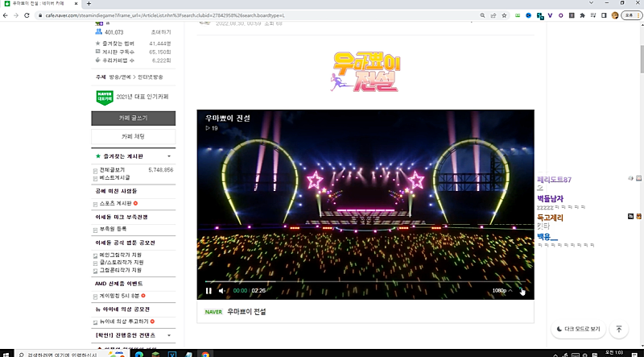Collapse the 즐겨찾는 게시판 section
This screenshot has width=644, height=357.
point(169,156)
